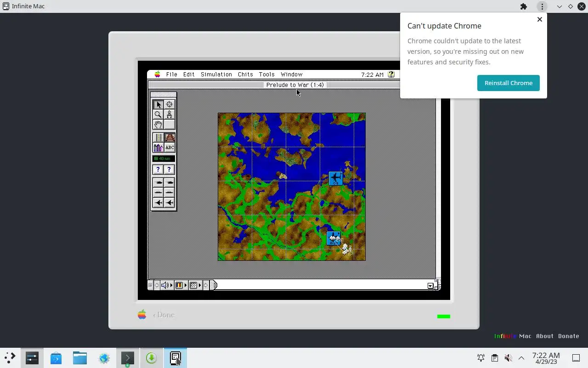Click the notifications bell tray icon
The width and height of the screenshot is (588, 368).
click(x=481, y=358)
